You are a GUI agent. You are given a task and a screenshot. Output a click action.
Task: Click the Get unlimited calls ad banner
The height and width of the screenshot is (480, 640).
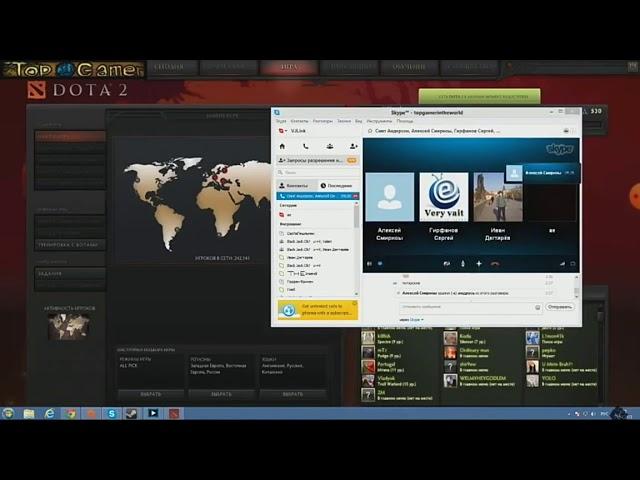coord(318,310)
